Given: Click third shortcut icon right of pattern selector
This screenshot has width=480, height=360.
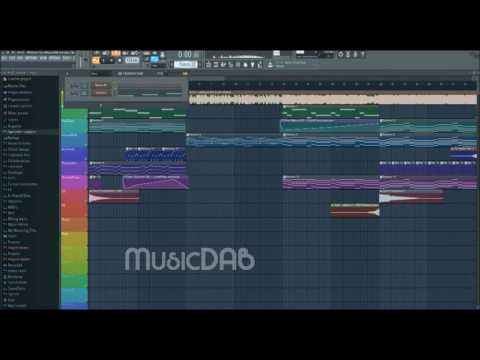Looking at the screenshot, I should coord(223,65).
